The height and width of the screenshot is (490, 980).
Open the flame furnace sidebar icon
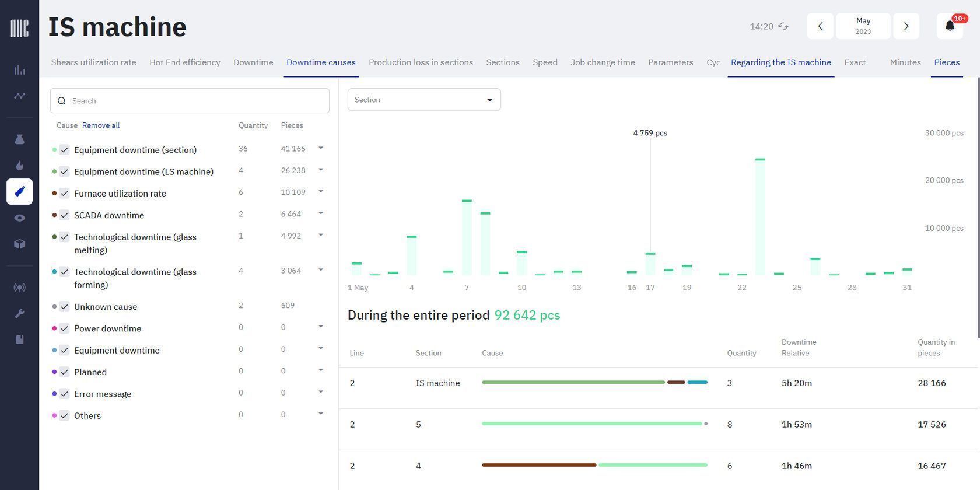19,166
